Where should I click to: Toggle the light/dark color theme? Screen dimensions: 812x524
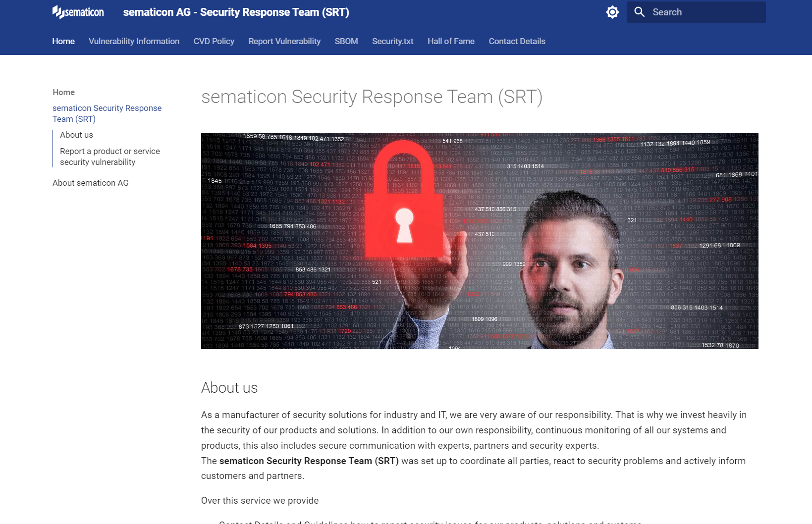point(612,12)
